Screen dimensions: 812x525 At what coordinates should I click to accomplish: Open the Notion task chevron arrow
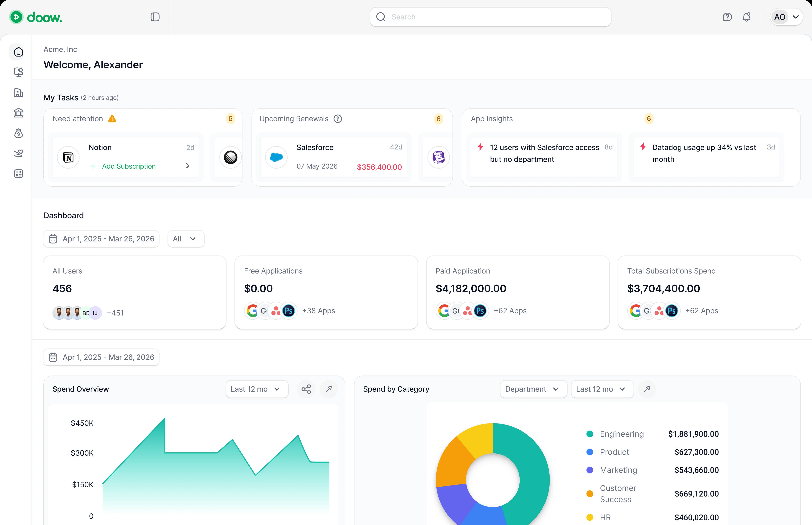tap(188, 166)
